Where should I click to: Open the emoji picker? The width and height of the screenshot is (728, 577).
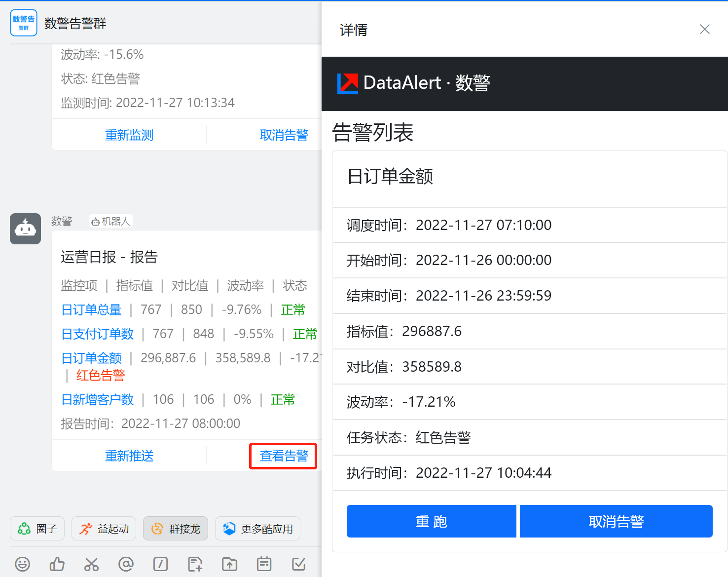(x=22, y=564)
